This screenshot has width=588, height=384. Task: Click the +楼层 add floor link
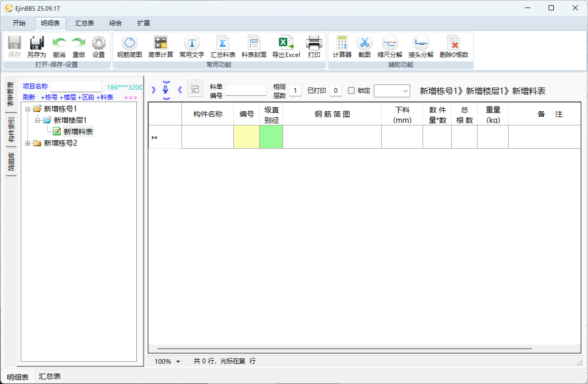pos(68,97)
